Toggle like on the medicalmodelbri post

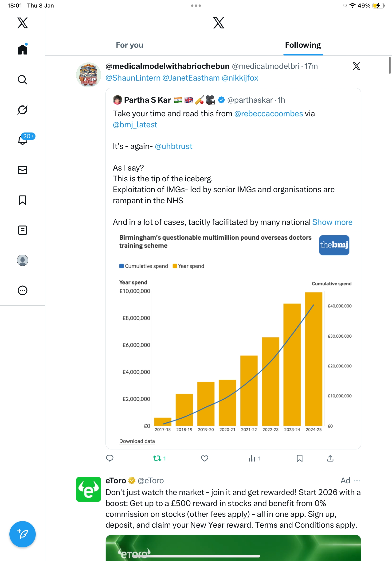(x=204, y=458)
